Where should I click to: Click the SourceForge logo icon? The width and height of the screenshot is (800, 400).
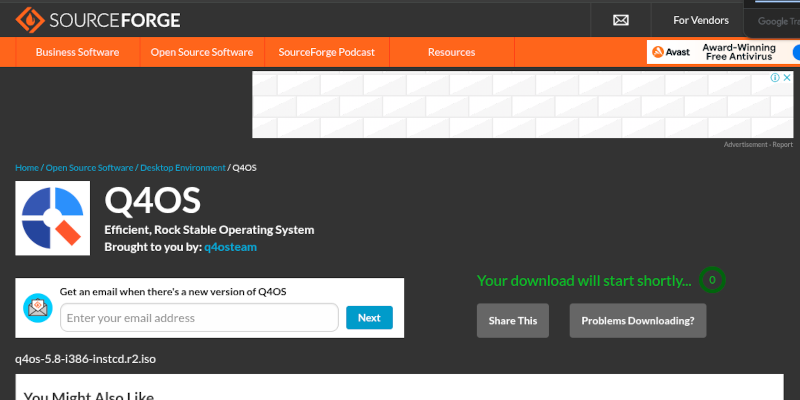click(x=30, y=20)
